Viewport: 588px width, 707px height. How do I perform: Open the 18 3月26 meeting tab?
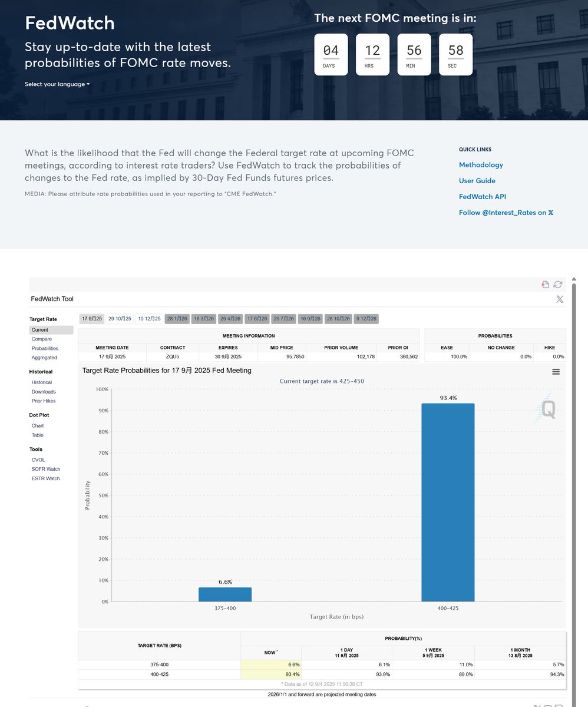pos(204,319)
